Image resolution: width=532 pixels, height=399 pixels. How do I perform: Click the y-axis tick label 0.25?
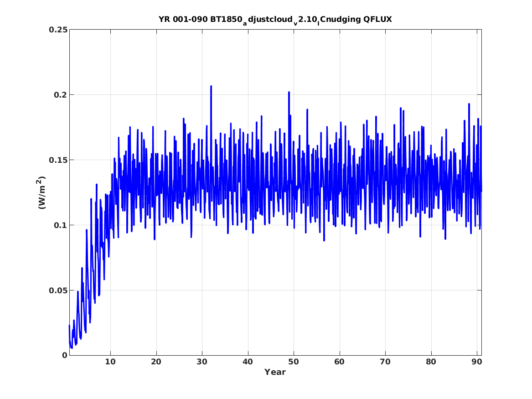pyautogui.click(x=58, y=30)
